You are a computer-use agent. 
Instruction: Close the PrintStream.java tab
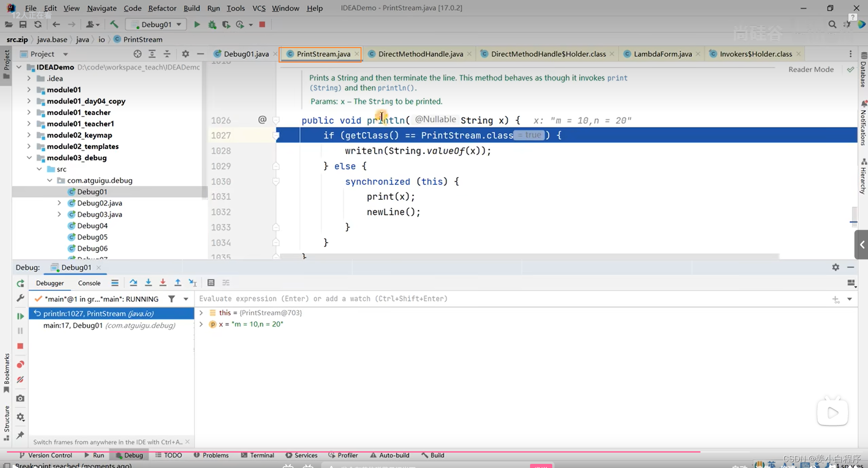click(x=357, y=54)
